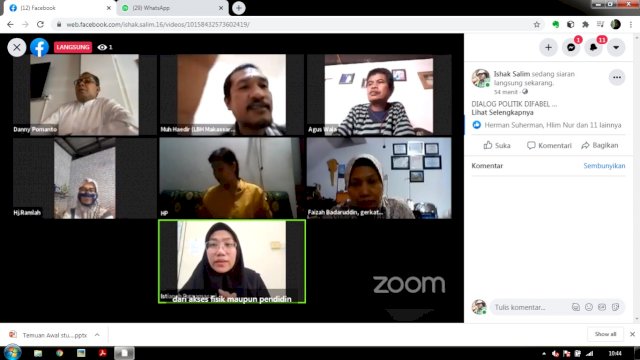Open avatar sticker picker in comment box
The width and height of the screenshot is (640, 360).
point(576,307)
